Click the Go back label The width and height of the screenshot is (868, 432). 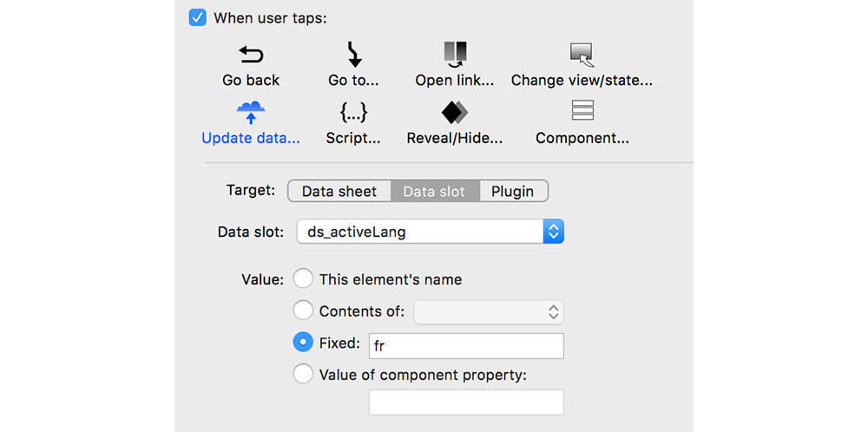251,80
